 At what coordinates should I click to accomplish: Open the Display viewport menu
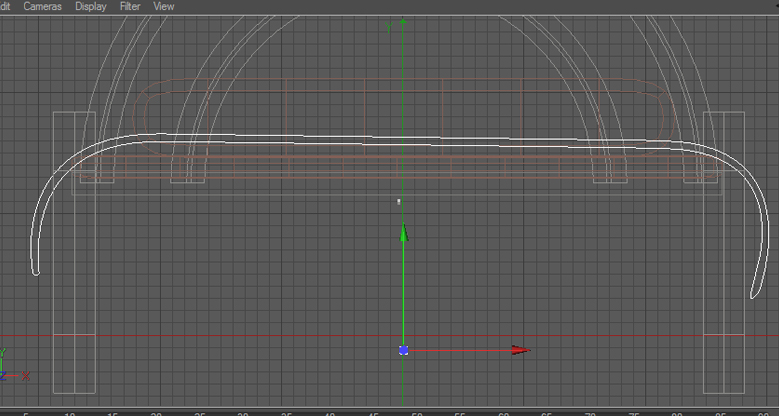point(91,6)
